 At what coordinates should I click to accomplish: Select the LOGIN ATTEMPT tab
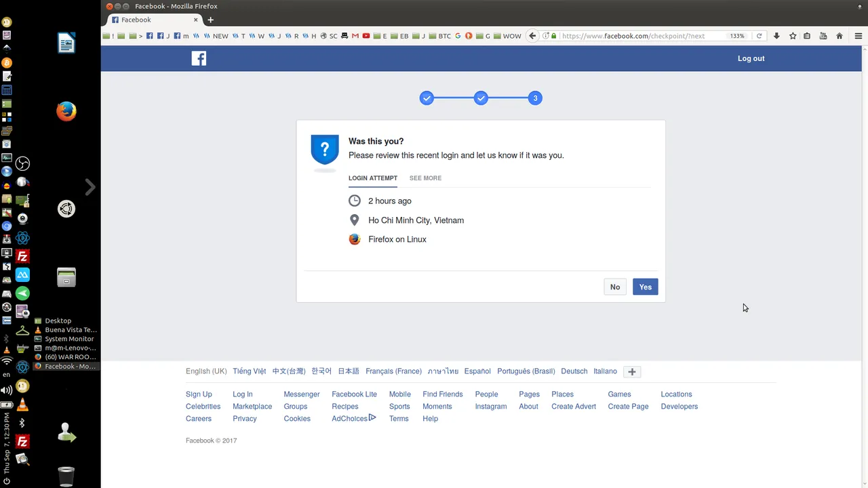click(373, 178)
